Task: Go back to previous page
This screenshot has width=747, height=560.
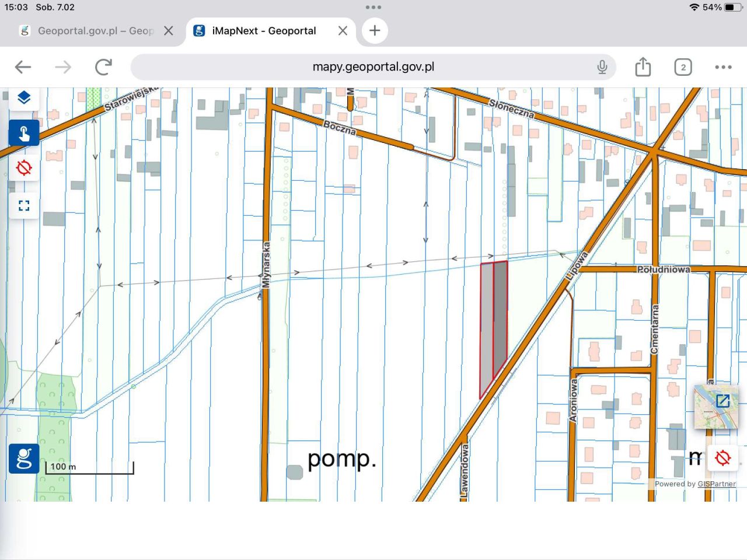Action: tap(23, 67)
